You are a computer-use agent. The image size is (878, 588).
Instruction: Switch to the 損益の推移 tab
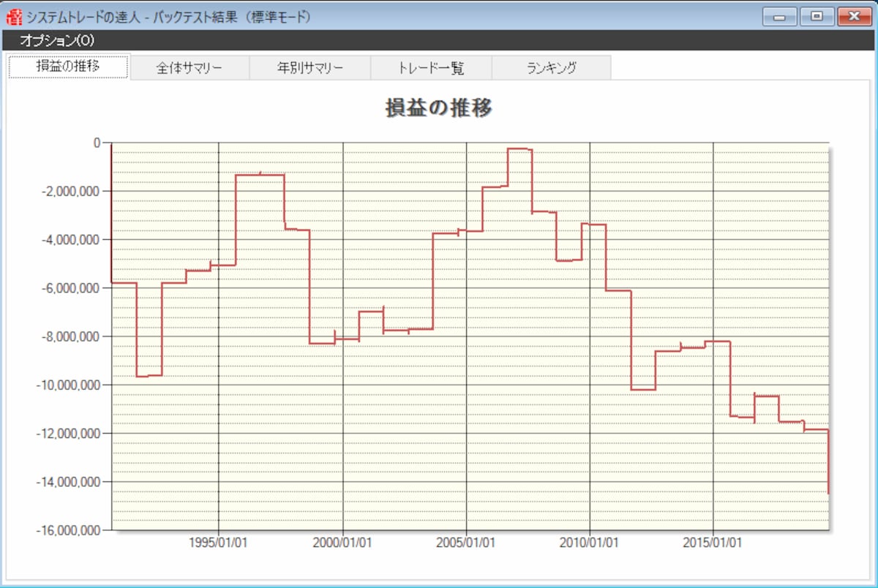(x=69, y=67)
